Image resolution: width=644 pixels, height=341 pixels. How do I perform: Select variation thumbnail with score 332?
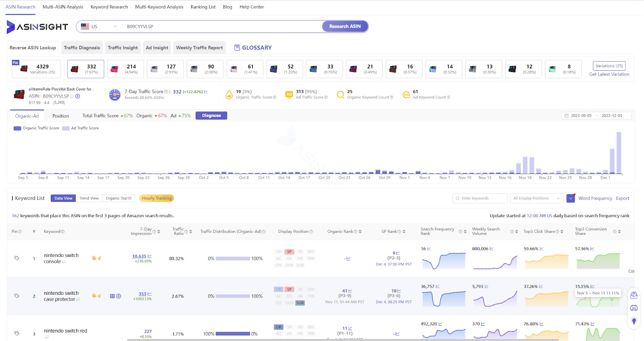(x=86, y=69)
